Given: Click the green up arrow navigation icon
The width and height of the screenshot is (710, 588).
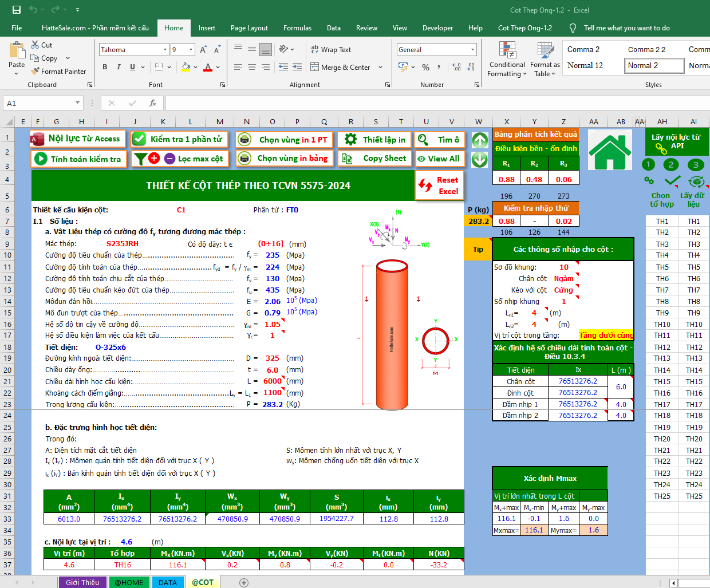Looking at the screenshot, I should point(479,140).
